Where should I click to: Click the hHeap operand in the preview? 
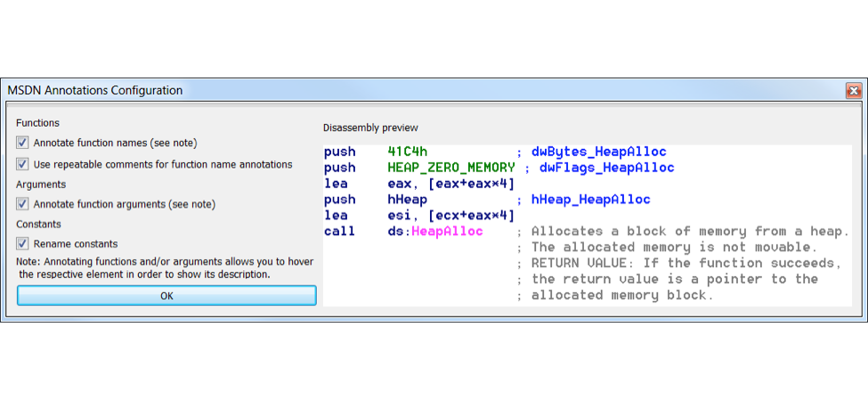[x=408, y=200]
